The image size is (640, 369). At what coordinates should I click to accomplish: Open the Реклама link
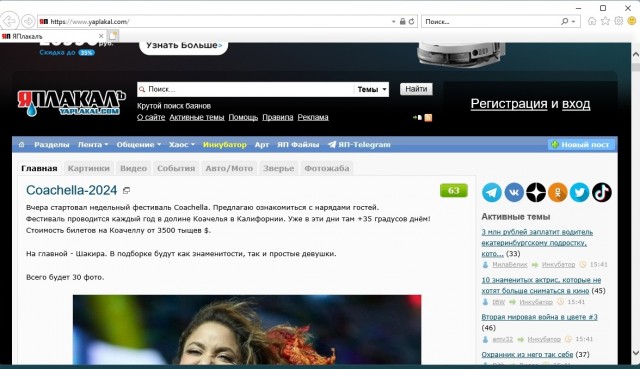pos(313,117)
